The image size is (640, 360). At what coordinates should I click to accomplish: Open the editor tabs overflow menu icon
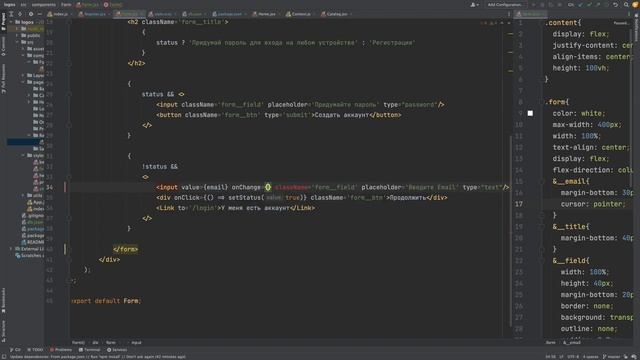click(509, 14)
